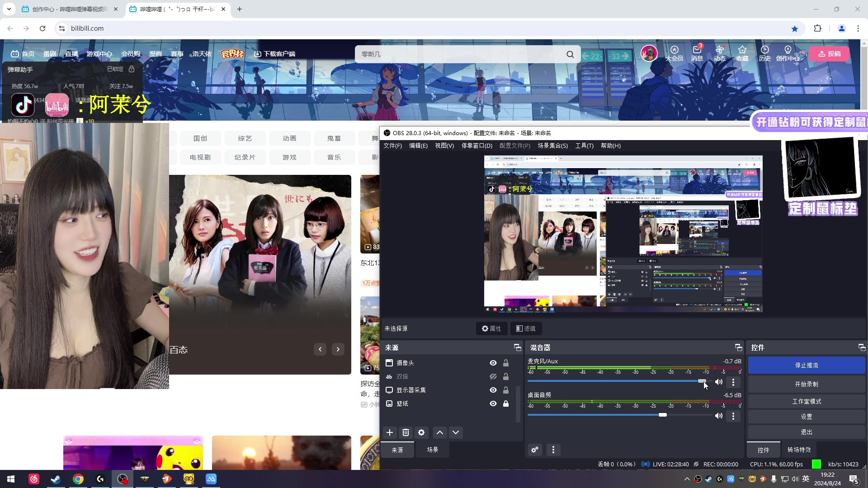This screenshot has height=488, width=868.
Task: Open Windows Start menu
Action: click(x=11, y=479)
